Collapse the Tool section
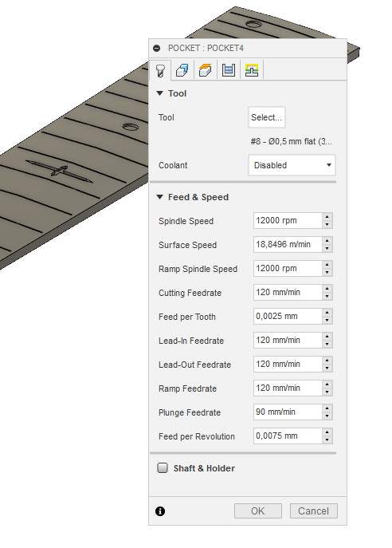The width and height of the screenshot is (392, 548). [160, 93]
